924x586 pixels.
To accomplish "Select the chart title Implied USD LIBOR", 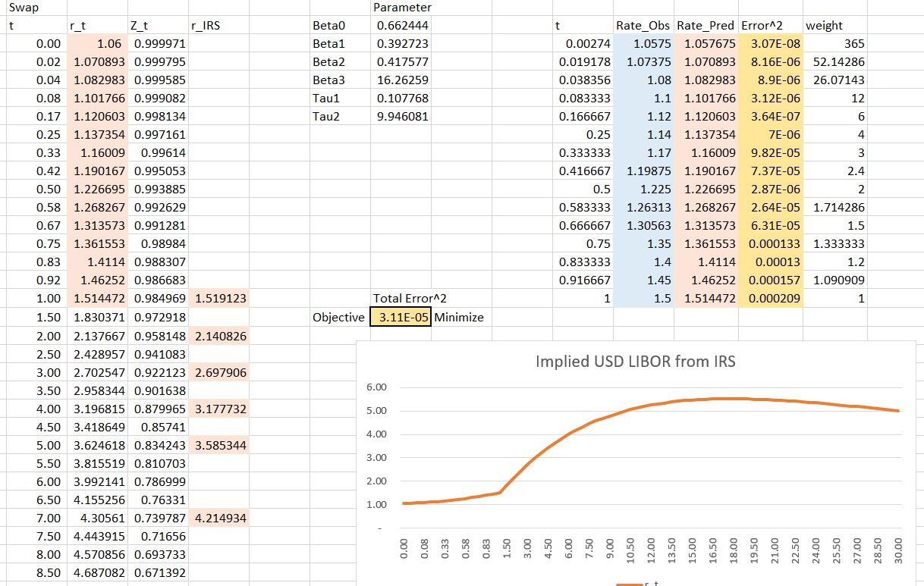I will point(635,362).
